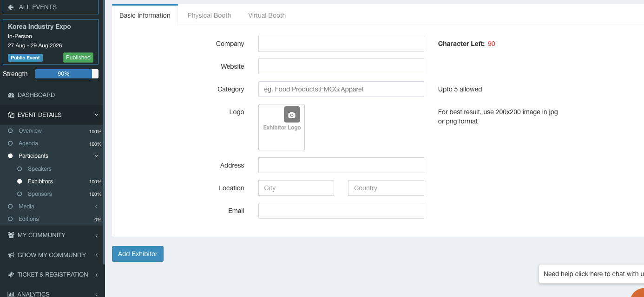Click the My Community people icon
The width and height of the screenshot is (644, 297).
pyautogui.click(x=11, y=235)
